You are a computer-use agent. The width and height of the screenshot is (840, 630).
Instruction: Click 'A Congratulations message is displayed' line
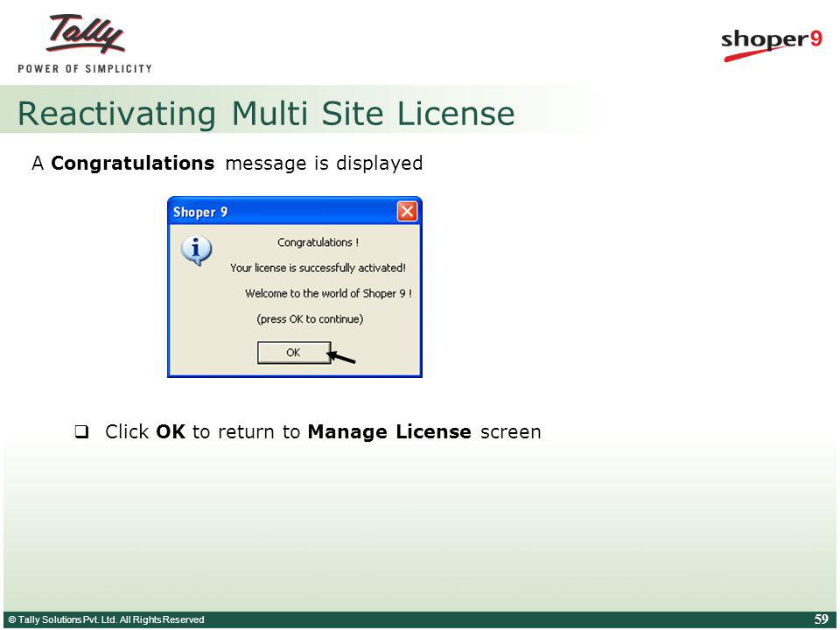point(227,164)
